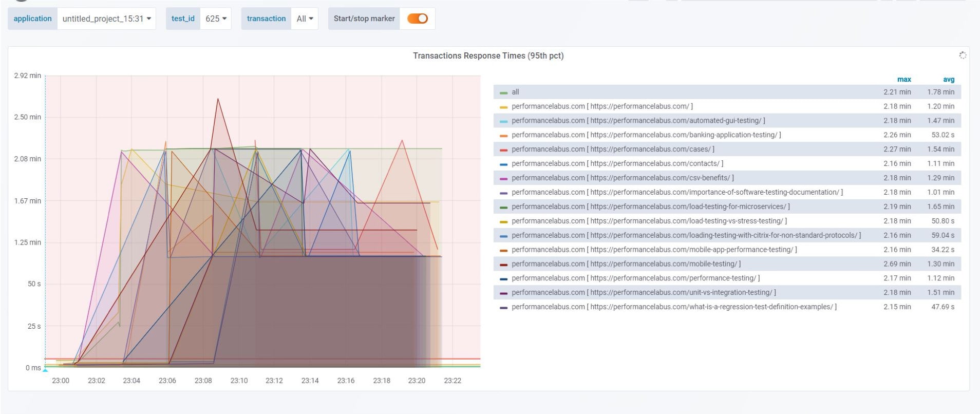
Task: Click color swatch of performance-testing series
Action: click(503, 279)
